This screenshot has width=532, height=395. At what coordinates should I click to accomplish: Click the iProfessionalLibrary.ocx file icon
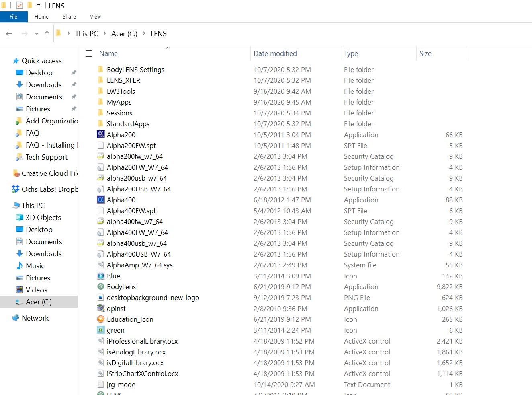(x=101, y=341)
